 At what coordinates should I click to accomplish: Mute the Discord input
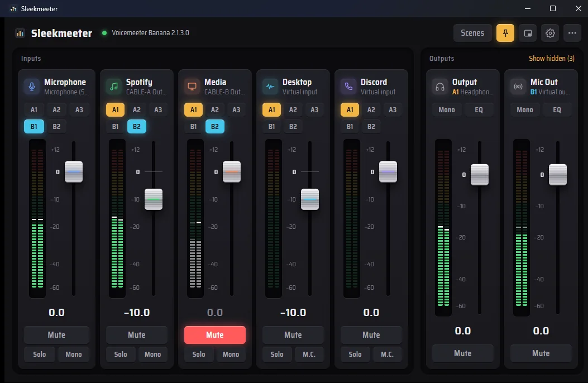pos(371,335)
